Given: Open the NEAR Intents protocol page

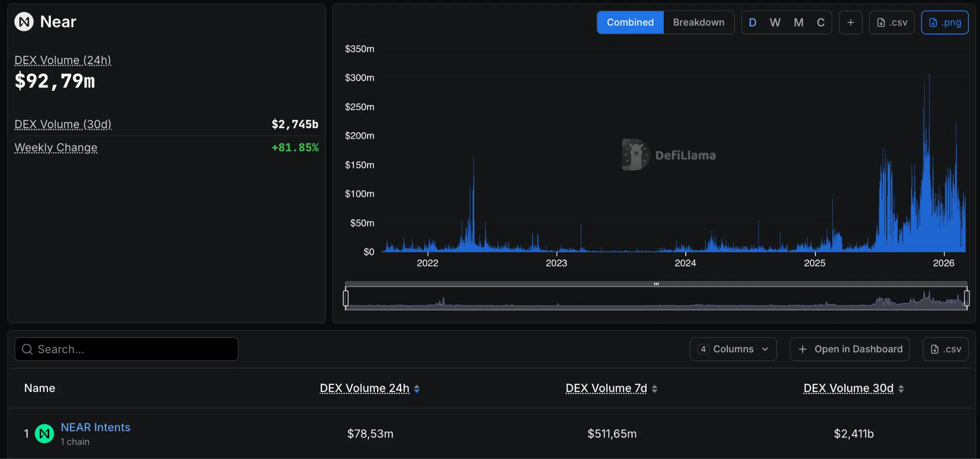Looking at the screenshot, I should (95, 427).
